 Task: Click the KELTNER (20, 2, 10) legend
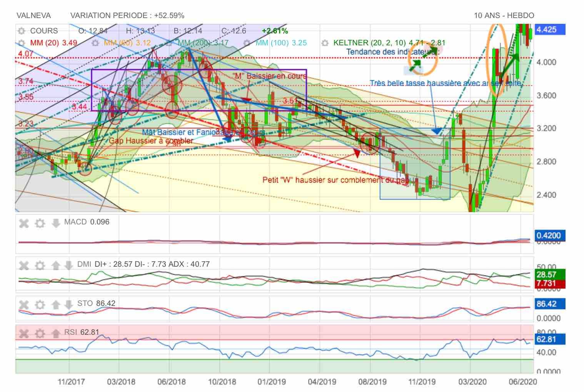point(389,43)
